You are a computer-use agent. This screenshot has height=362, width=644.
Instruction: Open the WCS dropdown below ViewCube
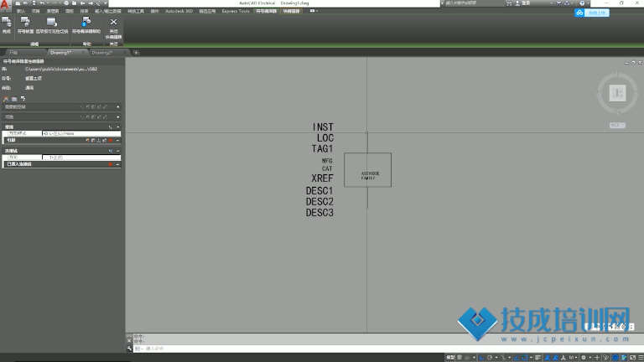[x=617, y=125]
